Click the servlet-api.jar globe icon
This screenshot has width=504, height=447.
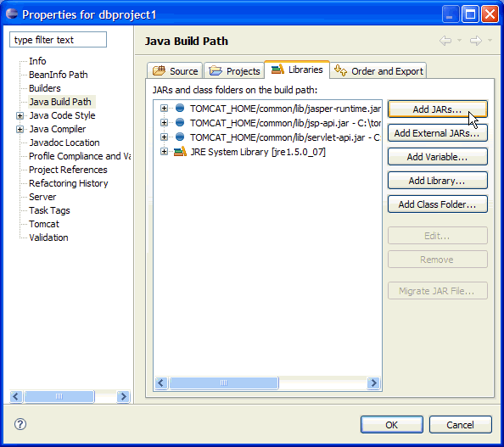(180, 137)
